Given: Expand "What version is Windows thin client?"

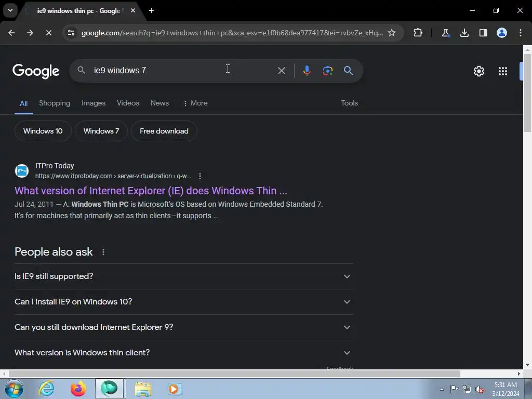Looking at the screenshot, I should tap(183, 353).
